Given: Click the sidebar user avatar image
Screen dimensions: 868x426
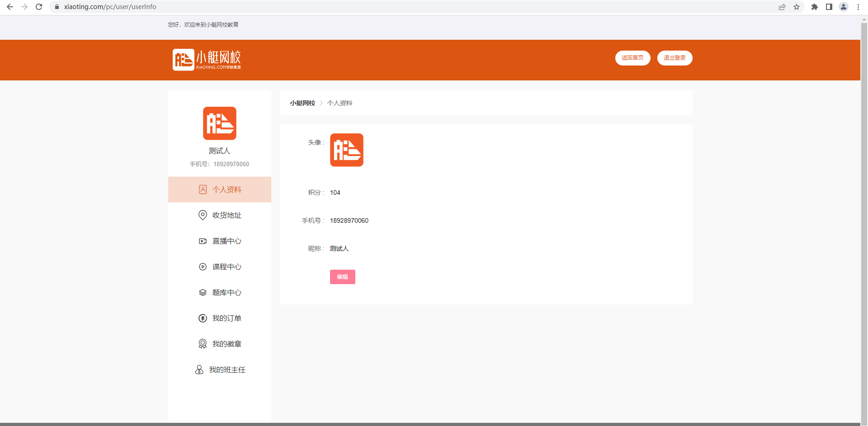Looking at the screenshot, I should (220, 123).
